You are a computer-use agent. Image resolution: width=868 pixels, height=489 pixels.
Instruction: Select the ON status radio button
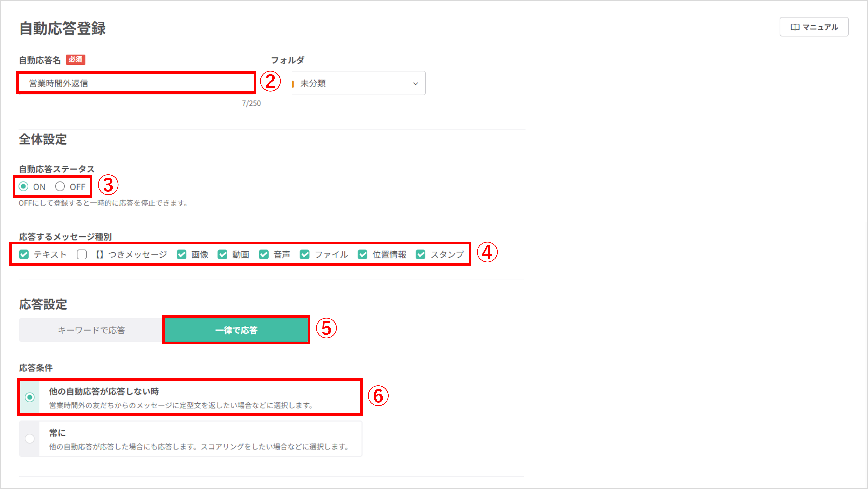click(24, 186)
